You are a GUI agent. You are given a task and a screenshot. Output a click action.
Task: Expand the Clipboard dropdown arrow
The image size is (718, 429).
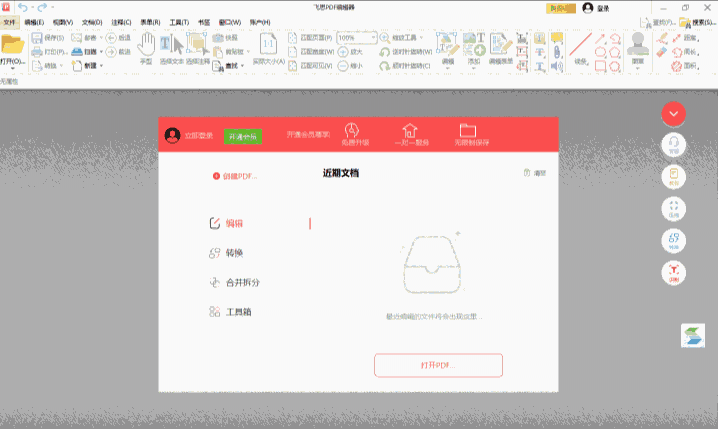pos(248,52)
